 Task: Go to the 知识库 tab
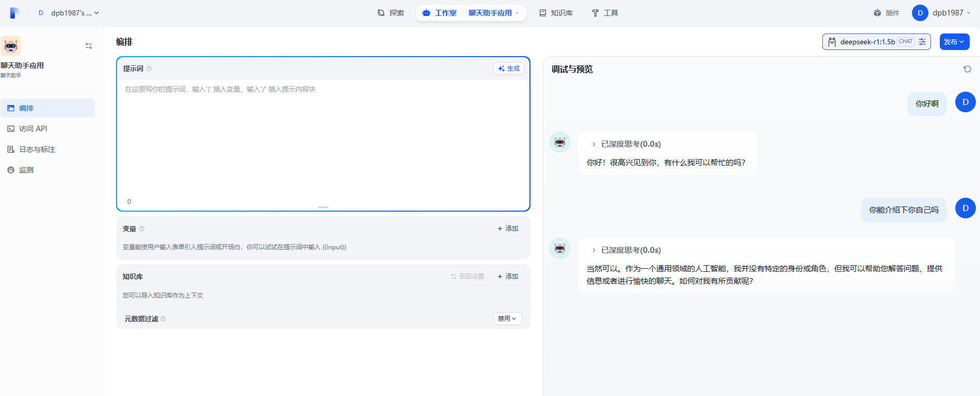tap(556, 13)
